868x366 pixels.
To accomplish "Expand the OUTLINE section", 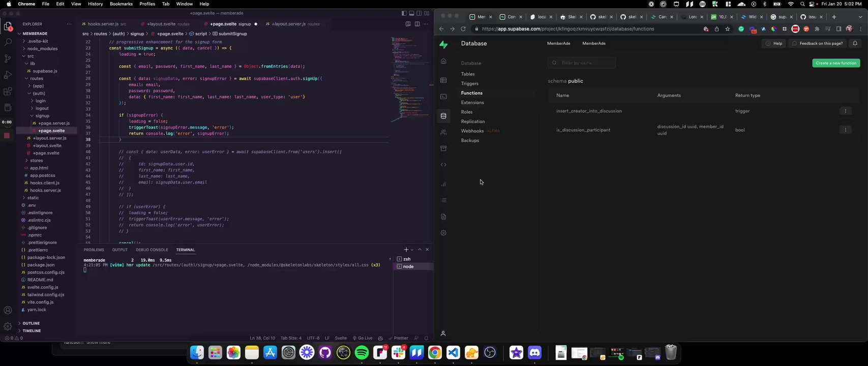I will tap(31, 323).
